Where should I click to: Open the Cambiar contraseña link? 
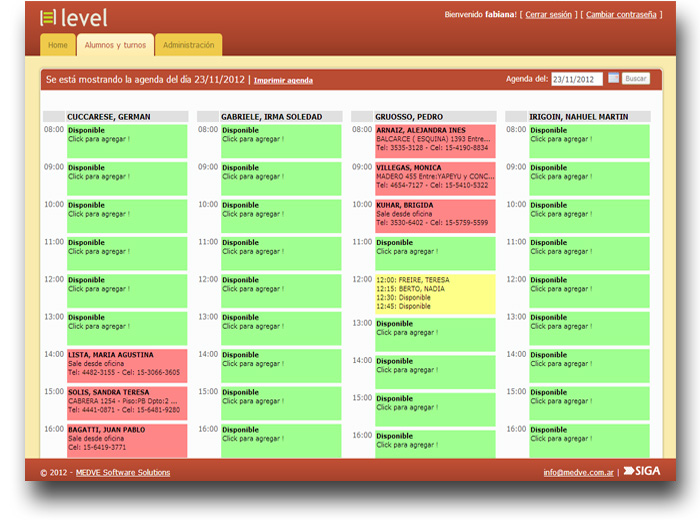[x=621, y=15]
